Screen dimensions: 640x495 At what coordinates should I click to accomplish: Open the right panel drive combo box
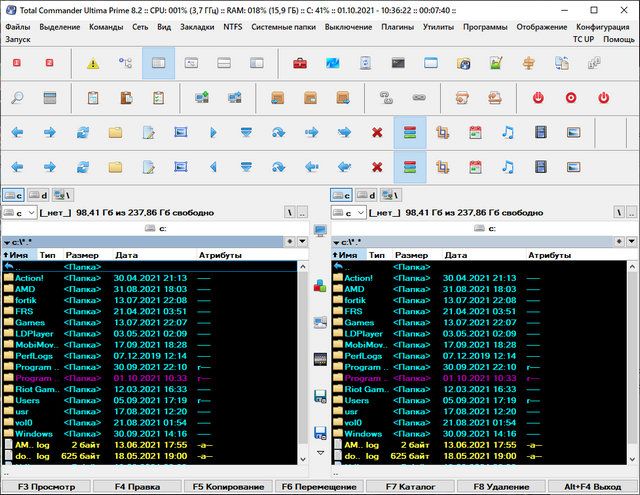click(349, 213)
